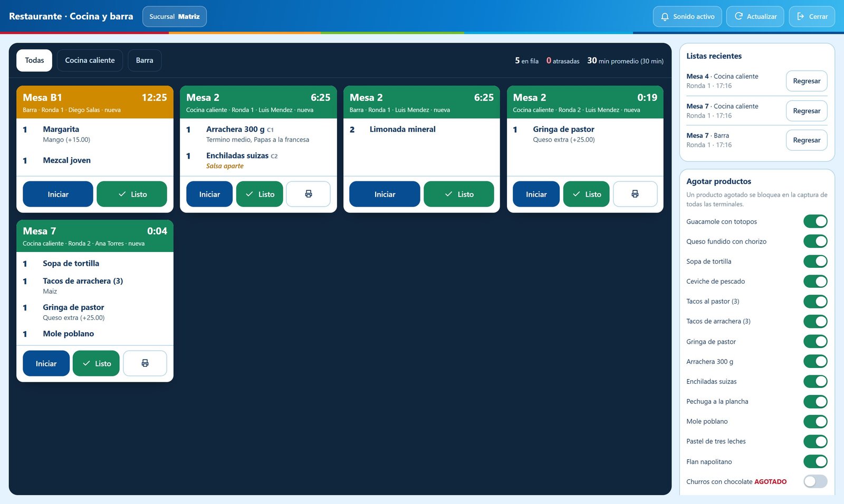Print the Mesa 2 Ronda 2 ticket
Viewport: 844px width, 504px height.
click(x=635, y=194)
